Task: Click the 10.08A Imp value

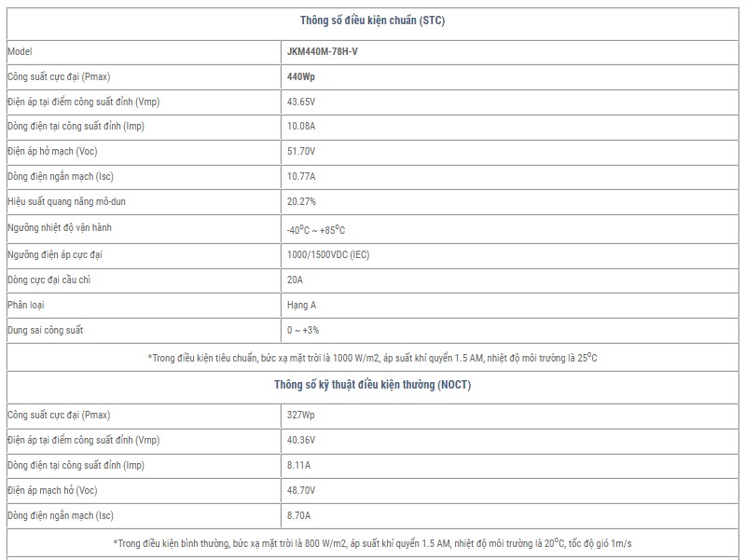Action: (x=301, y=126)
